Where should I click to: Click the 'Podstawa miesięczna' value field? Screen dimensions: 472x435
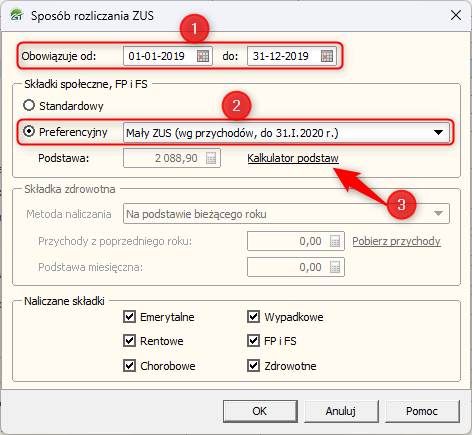point(296,267)
